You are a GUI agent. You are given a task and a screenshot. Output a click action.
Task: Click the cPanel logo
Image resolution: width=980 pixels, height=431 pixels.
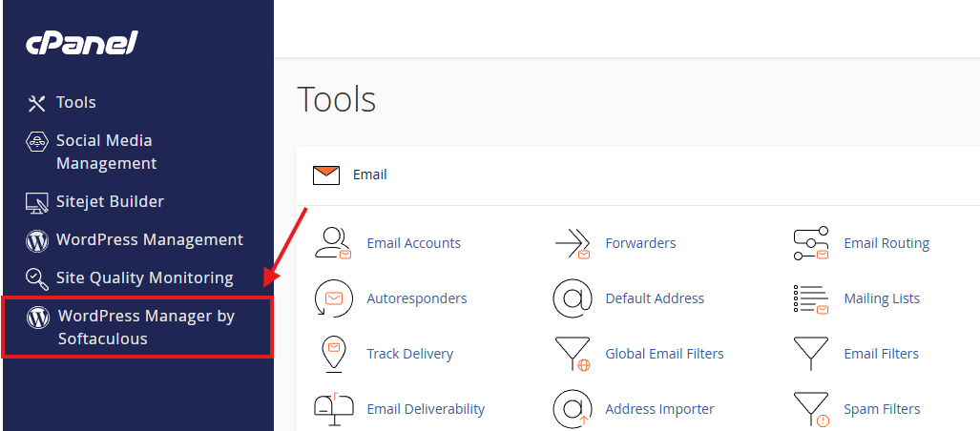(82, 44)
